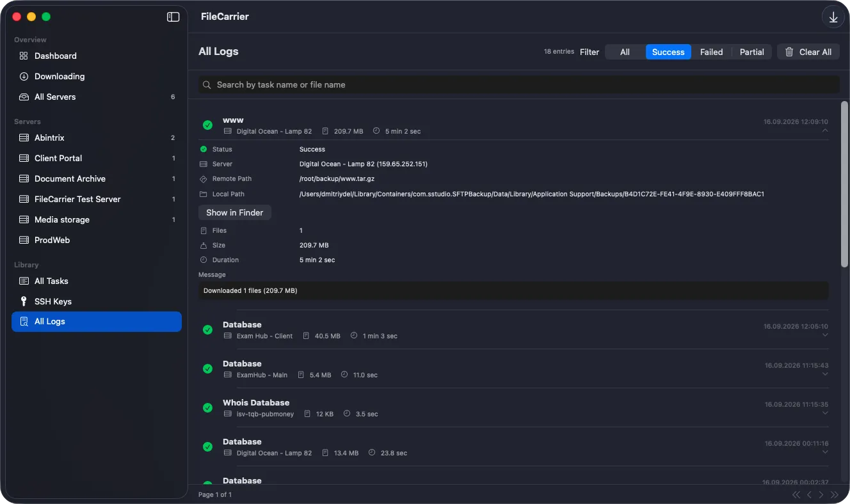Toggle the sidebar panel icon
850x504 pixels.
coord(173,17)
